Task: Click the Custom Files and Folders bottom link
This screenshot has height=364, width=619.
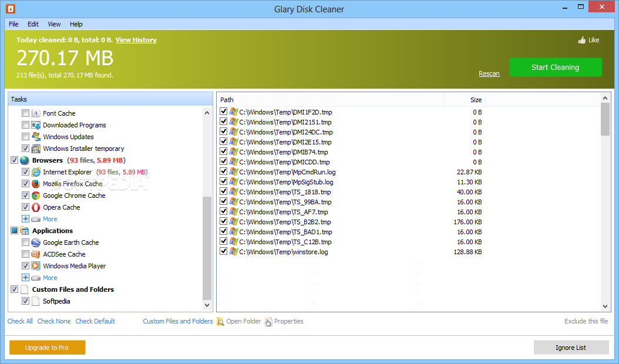Action: coord(177,321)
